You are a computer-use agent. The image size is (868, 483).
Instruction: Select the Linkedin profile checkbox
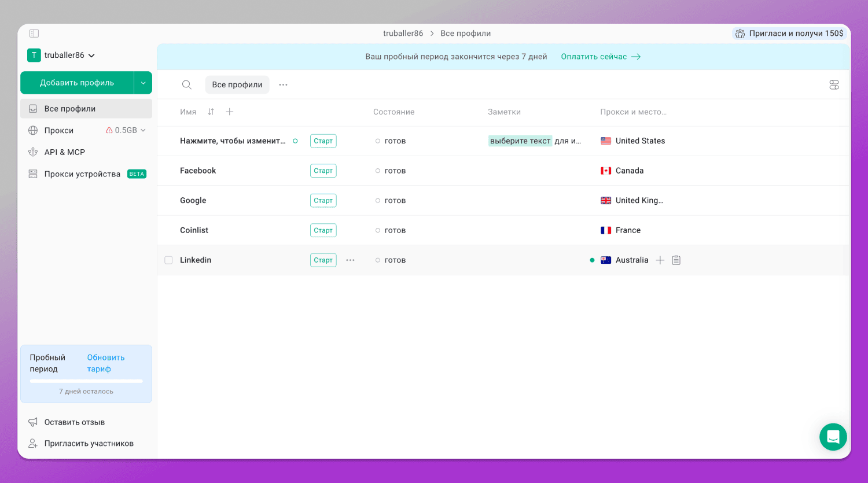tap(168, 260)
